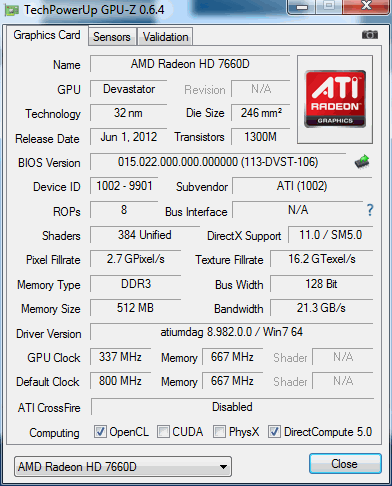Click the Device ID value 1002 - 9901
392x486 pixels.
[124, 186]
